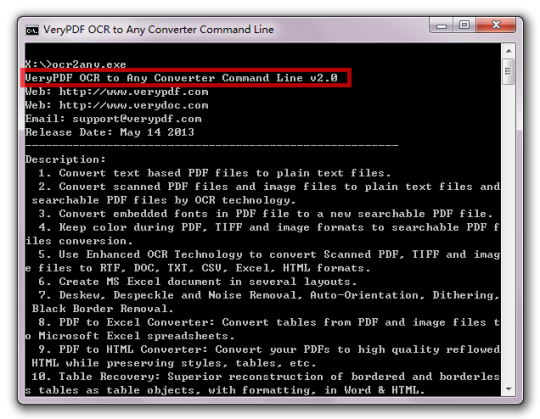Click the 'Description:' heading
The height and width of the screenshot is (419, 540).
65,159
